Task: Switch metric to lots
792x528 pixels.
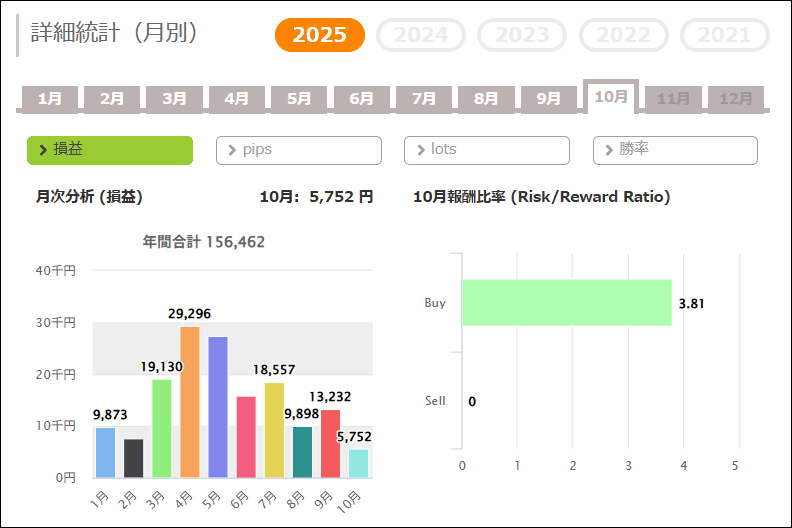Action: tap(487, 150)
